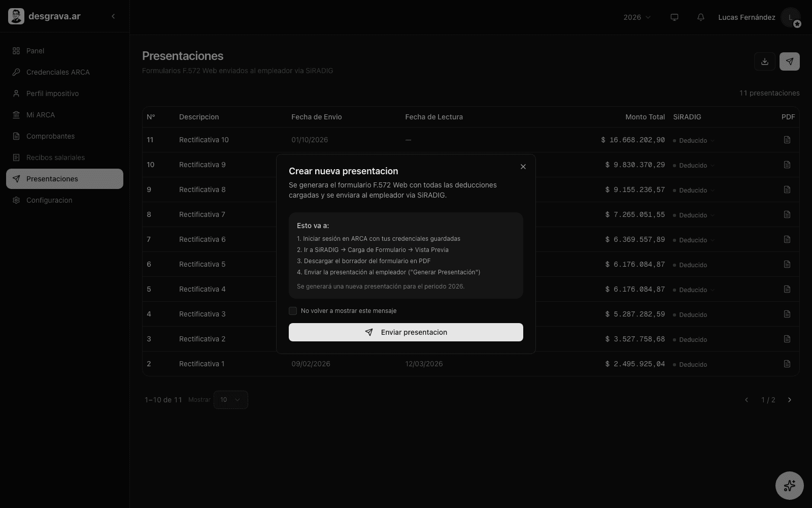This screenshot has width=812, height=508.
Task: Open PDF for Rectificativa 1
Action: coord(787,364)
